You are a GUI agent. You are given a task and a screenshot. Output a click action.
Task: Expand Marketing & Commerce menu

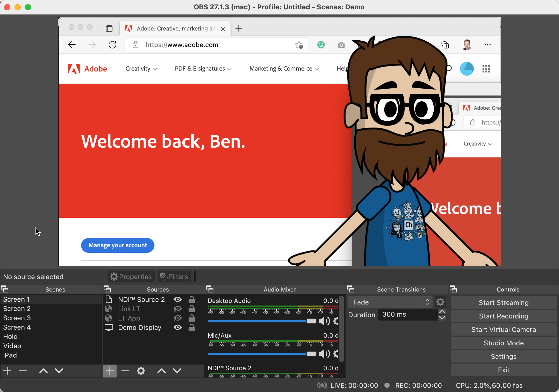[284, 69]
